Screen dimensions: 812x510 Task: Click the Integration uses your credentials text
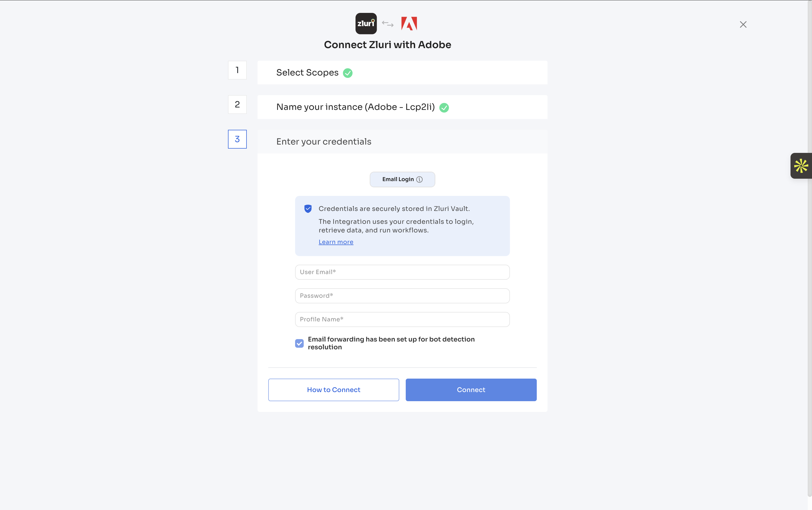(396, 226)
